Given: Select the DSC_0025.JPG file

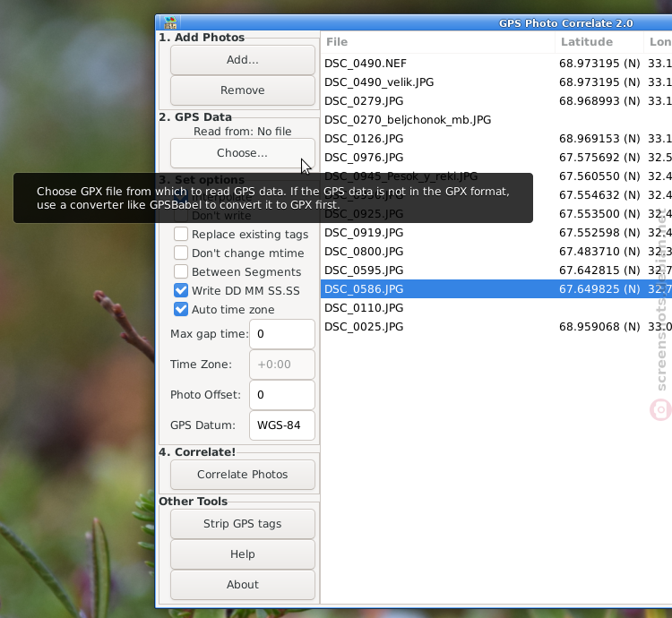Looking at the screenshot, I should (x=364, y=327).
